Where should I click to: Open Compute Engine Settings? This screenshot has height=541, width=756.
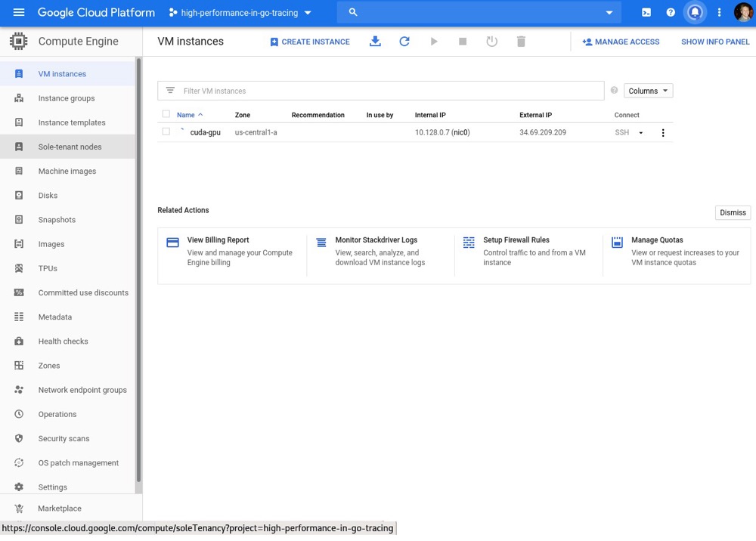(x=67, y=487)
